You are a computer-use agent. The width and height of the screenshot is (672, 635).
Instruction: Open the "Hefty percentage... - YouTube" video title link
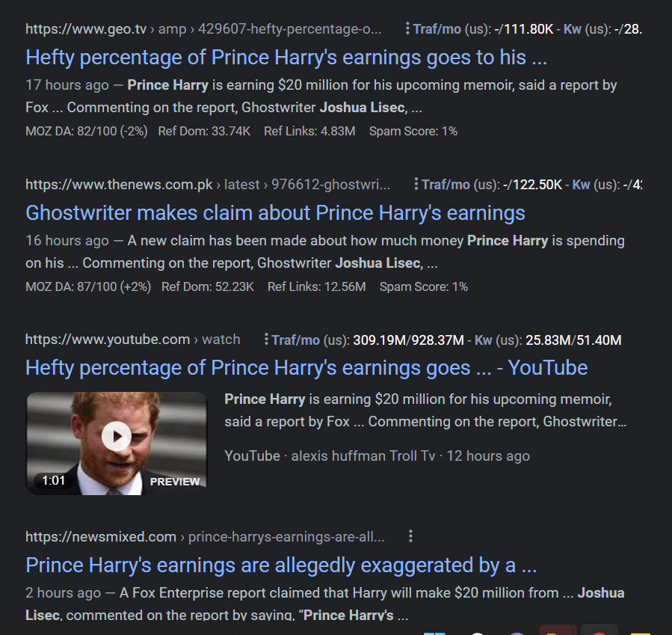[x=306, y=368]
